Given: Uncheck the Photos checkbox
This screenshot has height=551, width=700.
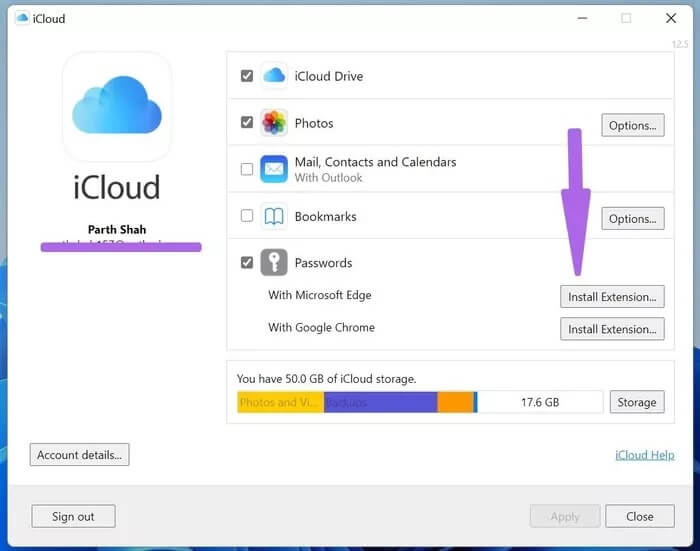Looking at the screenshot, I should click(x=247, y=122).
